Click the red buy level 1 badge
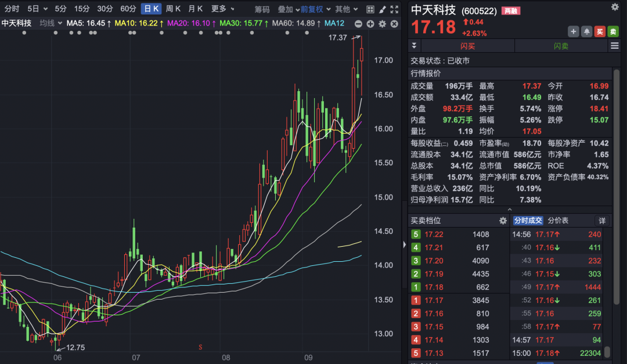 pyautogui.click(x=416, y=300)
